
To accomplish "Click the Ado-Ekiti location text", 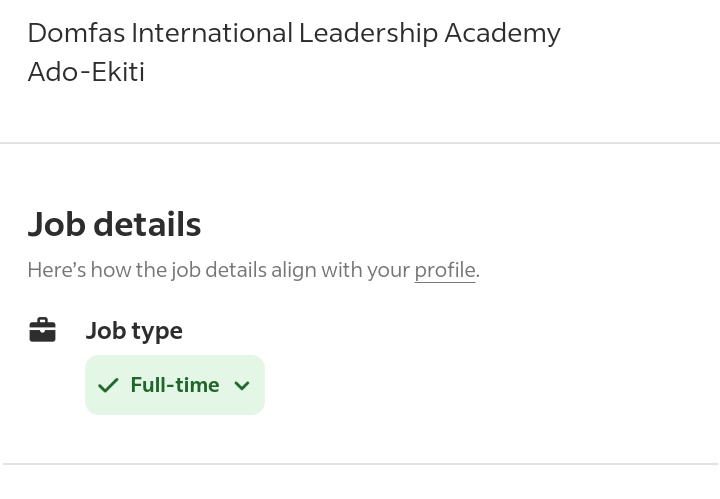I will [86, 72].
